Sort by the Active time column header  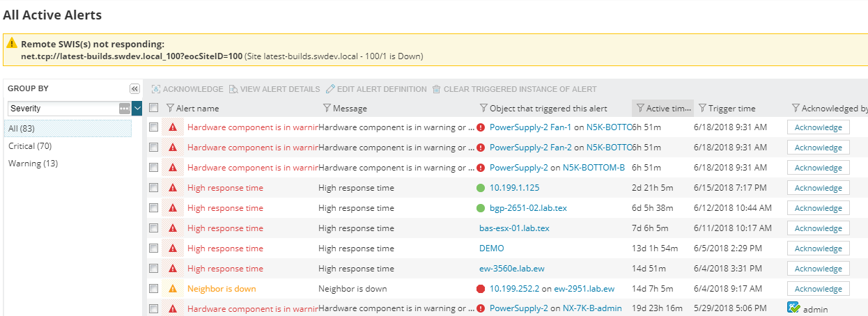tap(667, 108)
